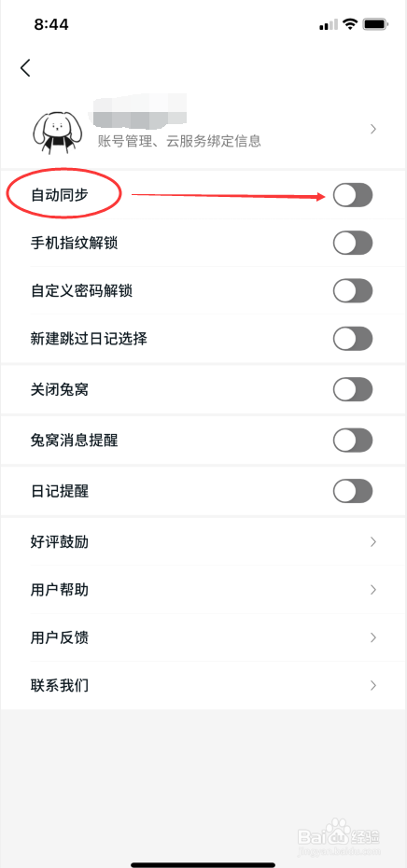The width and height of the screenshot is (407, 868).
Task: Select the 联系我们 menu entry
Action: (203, 685)
